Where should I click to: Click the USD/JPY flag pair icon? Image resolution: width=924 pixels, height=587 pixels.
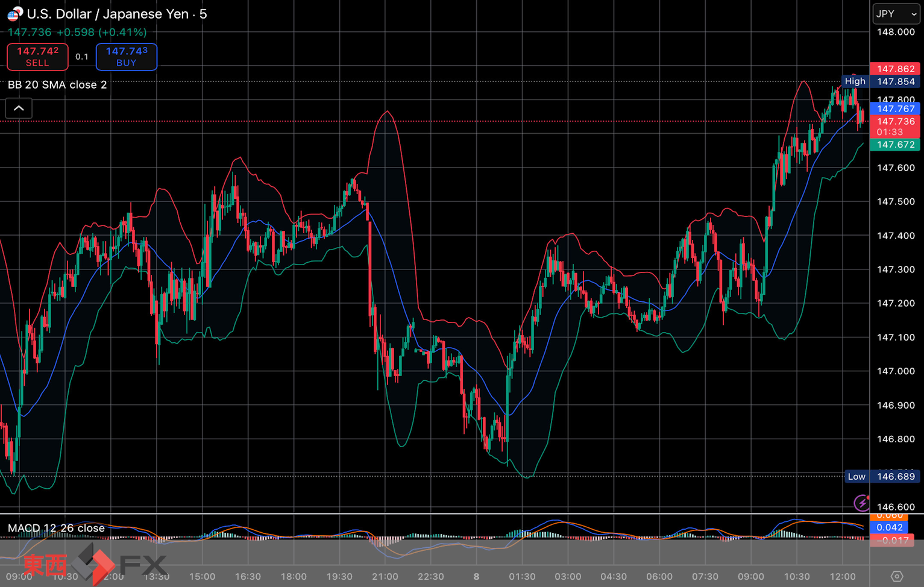[x=15, y=13]
